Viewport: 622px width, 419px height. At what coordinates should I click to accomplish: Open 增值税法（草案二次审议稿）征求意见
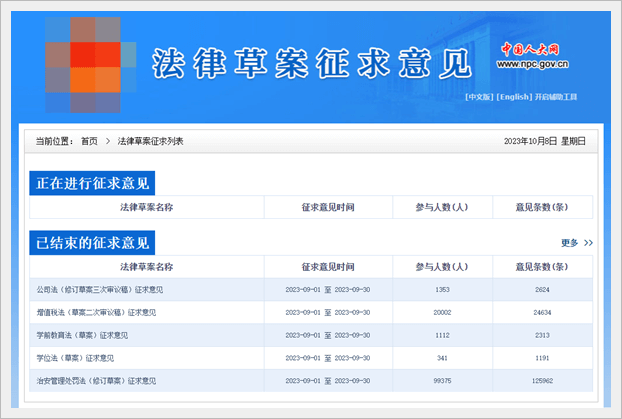click(x=96, y=313)
